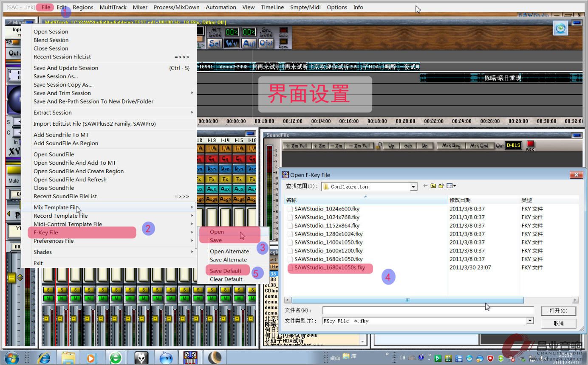Click the timeline at 00:14:00
The width and height of the screenshot is (588, 365).
click(x=321, y=121)
